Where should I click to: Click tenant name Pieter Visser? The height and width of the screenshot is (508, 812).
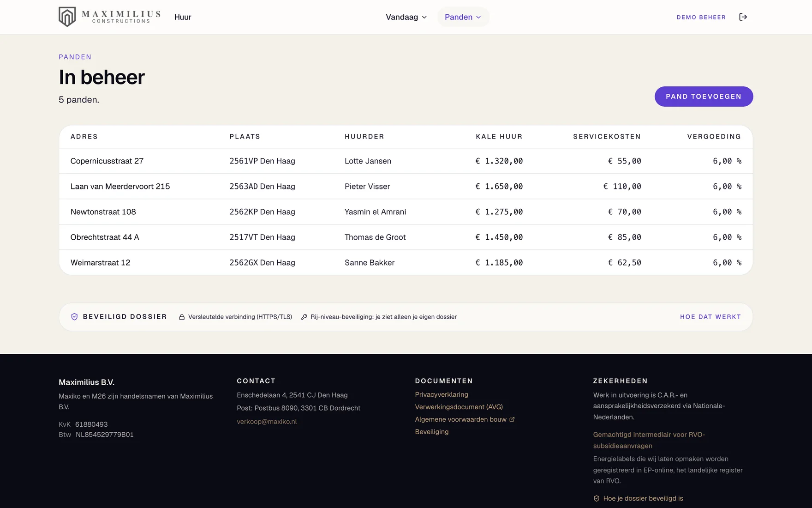[367, 187]
